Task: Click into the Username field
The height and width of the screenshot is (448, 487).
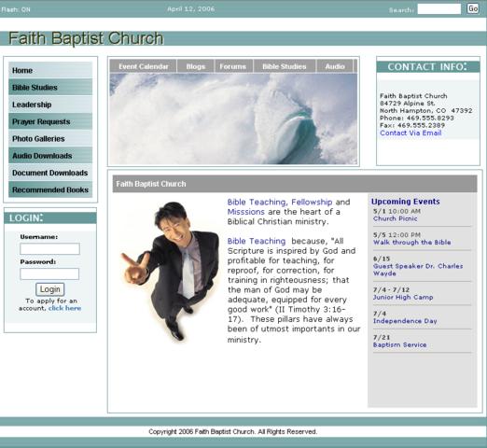Action: (49, 249)
